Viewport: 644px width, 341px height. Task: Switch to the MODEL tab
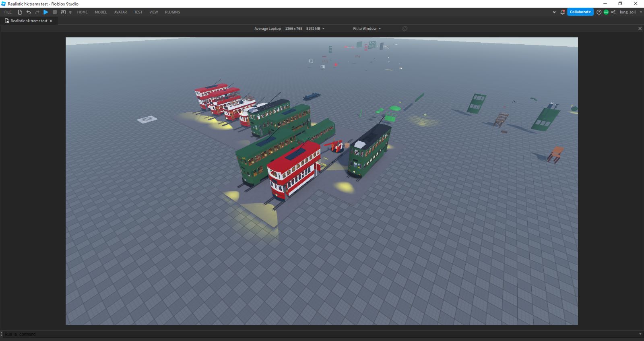(101, 12)
